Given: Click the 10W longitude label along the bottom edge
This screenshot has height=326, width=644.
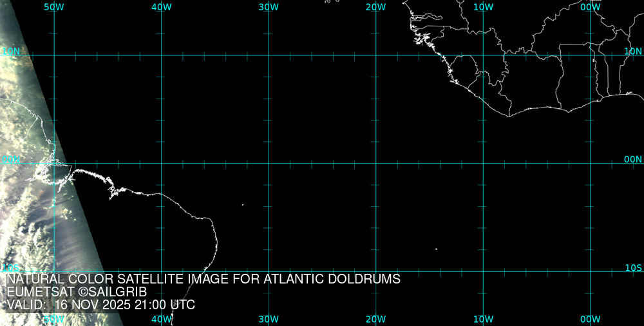Looking at the screenshot, I should [x=483, y=319].
